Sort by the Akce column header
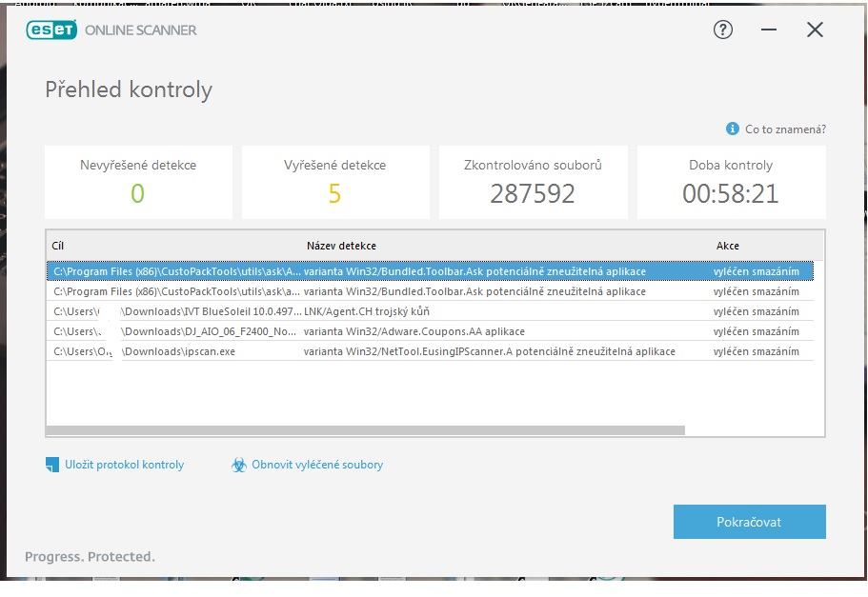This screenshot has width=868, height=597. click(x=727, y=246)
